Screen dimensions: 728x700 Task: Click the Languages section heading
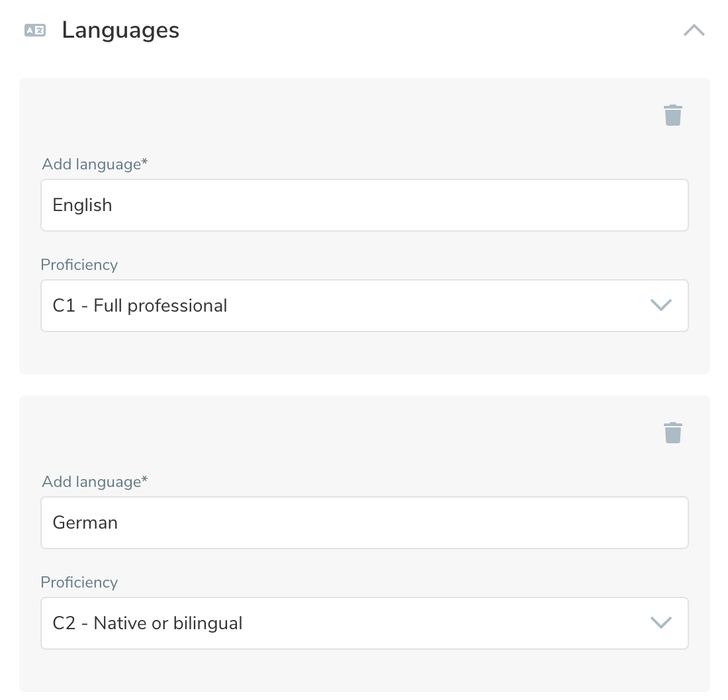120,30
